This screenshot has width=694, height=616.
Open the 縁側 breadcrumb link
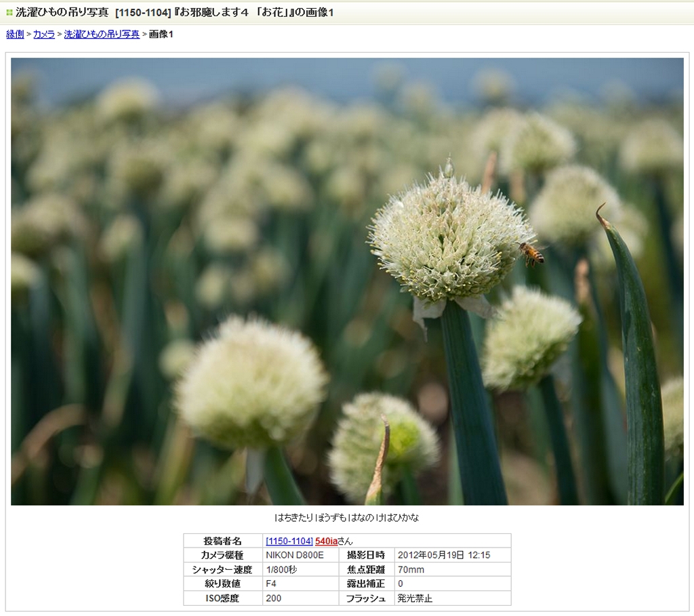click(15, 34)
